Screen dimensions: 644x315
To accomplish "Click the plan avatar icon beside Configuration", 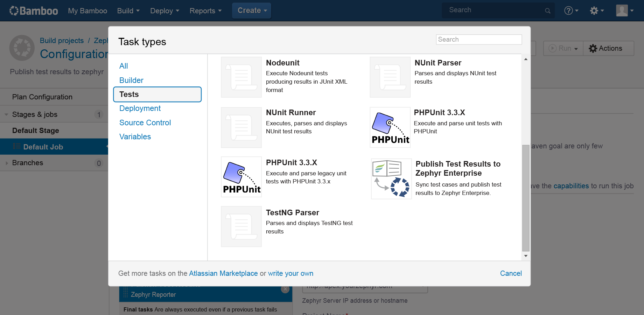I will click(22, 48).
